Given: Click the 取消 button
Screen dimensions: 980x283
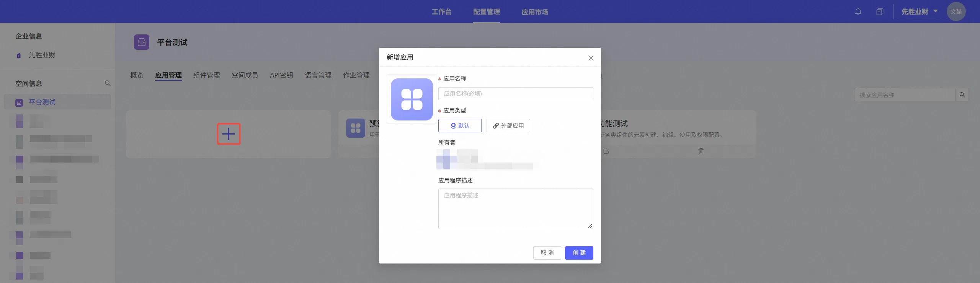Looking at the screenshot, I should [547, 253].
